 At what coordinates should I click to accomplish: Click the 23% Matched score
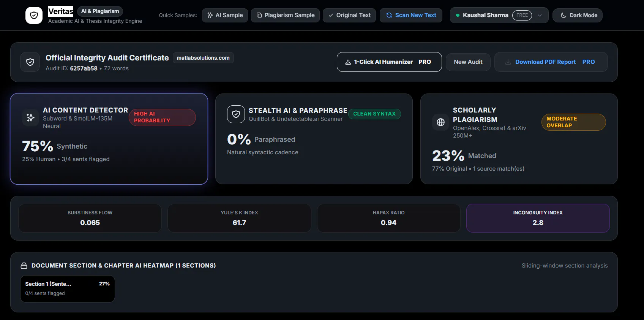(x=464, y=156)
